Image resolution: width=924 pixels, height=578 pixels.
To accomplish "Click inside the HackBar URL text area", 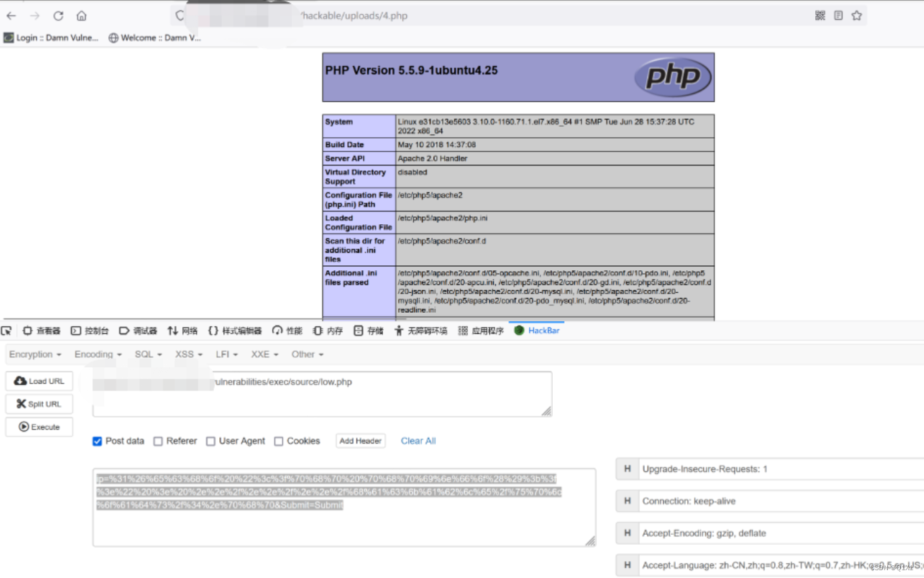I will pos(322,394).
